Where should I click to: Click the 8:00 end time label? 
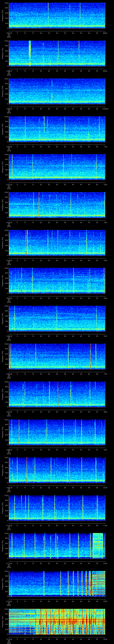click(x=105, y=412)
